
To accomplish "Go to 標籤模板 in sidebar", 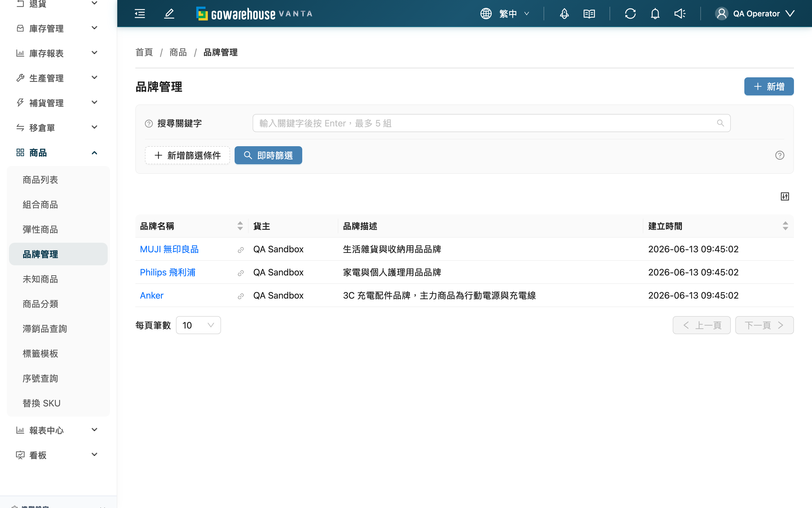I will click(x=58, y=354).
